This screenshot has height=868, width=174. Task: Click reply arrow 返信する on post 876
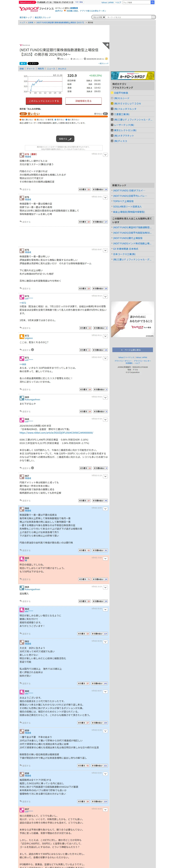coord(25,222)
